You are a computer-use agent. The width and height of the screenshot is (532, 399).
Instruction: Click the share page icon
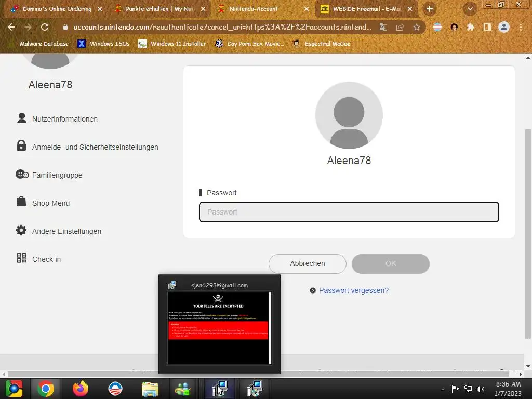pyautogui.click(x=400, y=27)
